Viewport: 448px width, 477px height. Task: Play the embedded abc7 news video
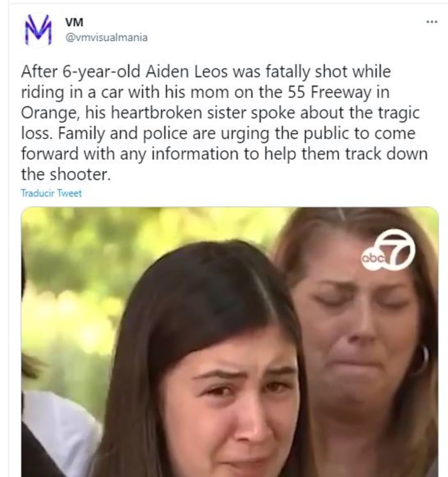tap(230, 342)
